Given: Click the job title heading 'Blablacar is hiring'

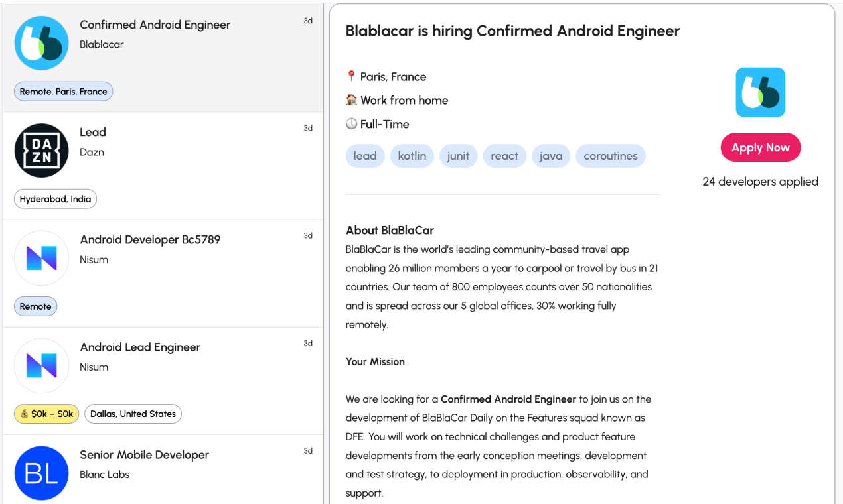Looking at the screenshot, I should pyautogui.click(x=512, y=31).
